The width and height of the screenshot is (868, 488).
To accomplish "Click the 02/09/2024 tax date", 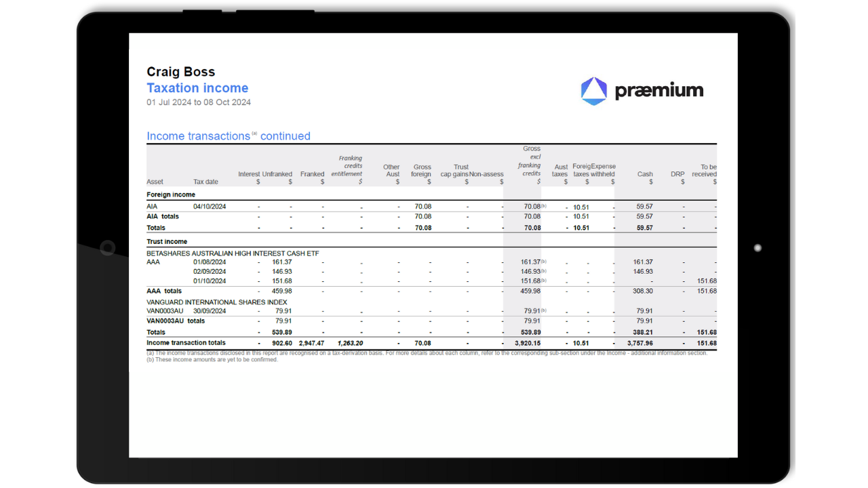I will point(210,272).
